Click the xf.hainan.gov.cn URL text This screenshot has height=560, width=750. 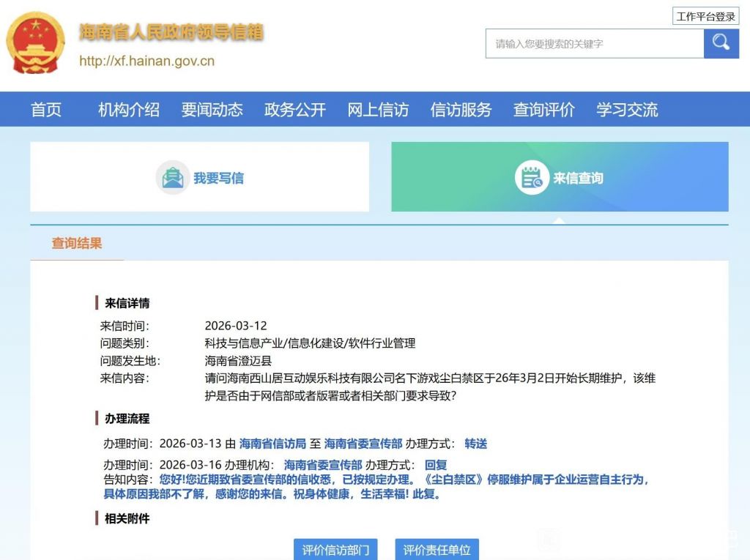pos(146,61)
